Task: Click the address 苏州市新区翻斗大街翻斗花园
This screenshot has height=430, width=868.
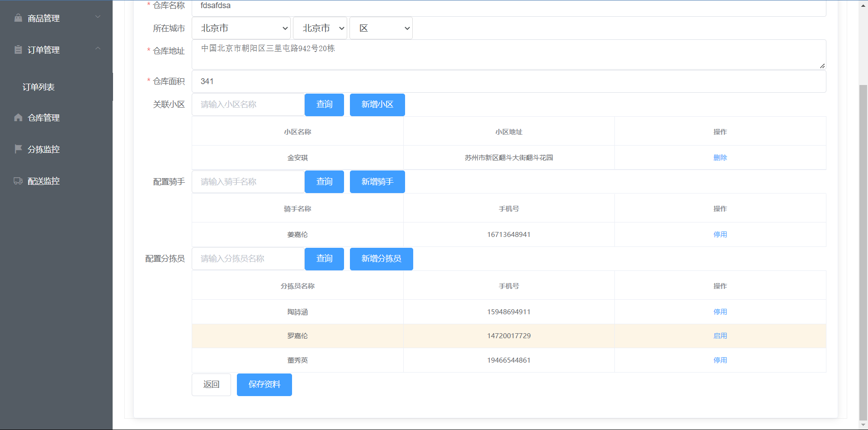Action: click(x=509, y=158)
